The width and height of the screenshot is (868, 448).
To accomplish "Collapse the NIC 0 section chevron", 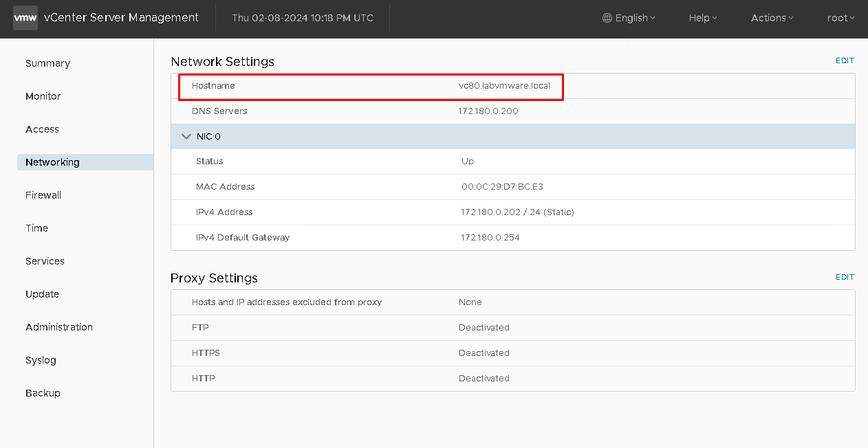I will click(x=186, y=137).
